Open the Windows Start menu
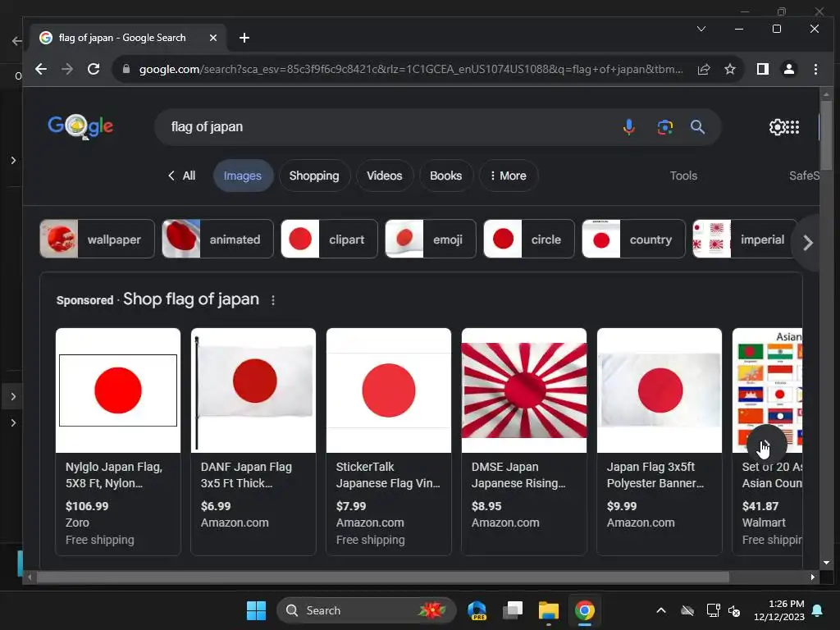Viewport: 840px width, 630px height. click(x=256, y=610)
